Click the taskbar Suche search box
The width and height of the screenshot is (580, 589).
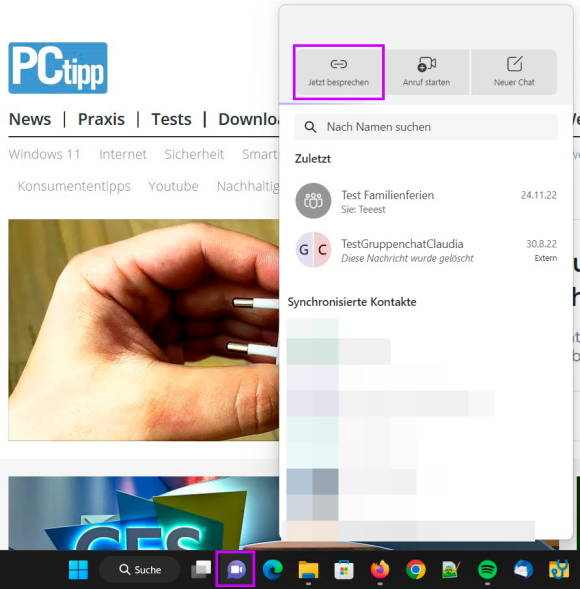pyautogui.click(x=139, y=569)
